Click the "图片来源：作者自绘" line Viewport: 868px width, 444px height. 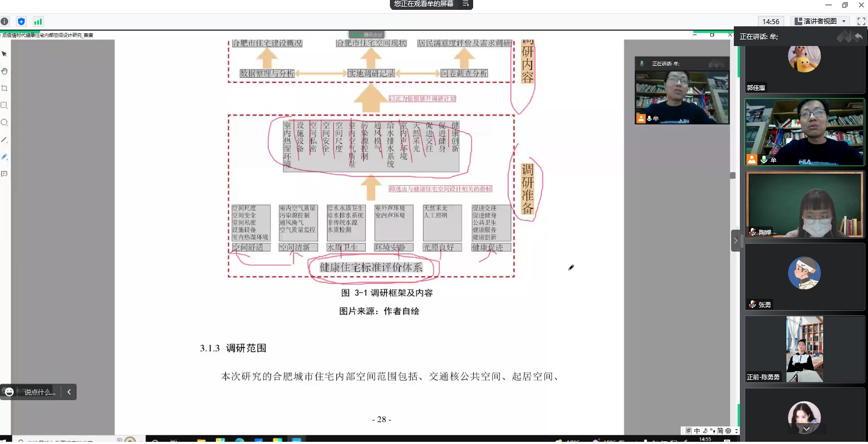point(379,311)
